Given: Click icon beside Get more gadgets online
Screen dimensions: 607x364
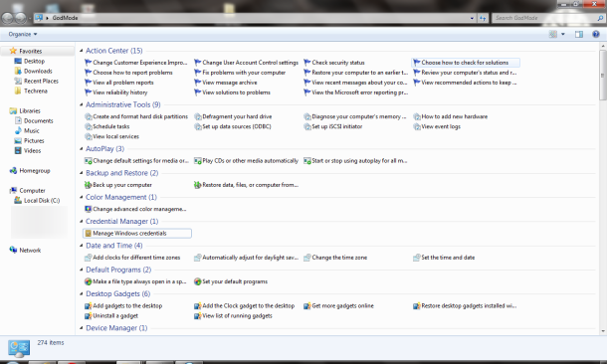Looking at the screenshot, I should (x=307, y=306).
